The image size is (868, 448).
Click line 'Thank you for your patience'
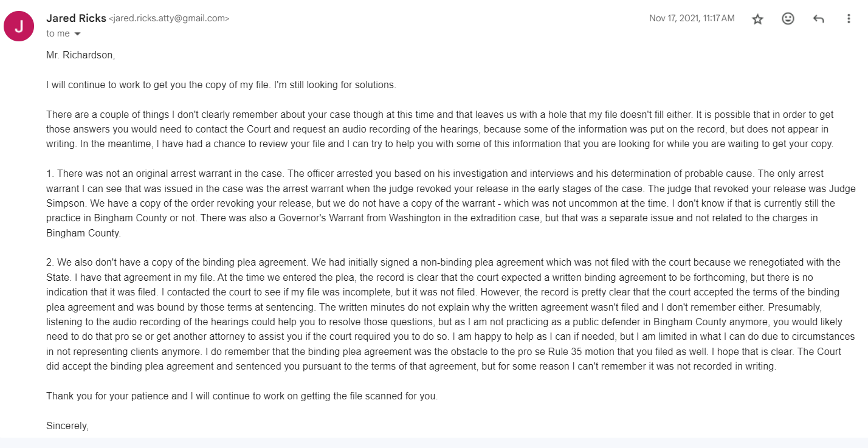[242, 396]
